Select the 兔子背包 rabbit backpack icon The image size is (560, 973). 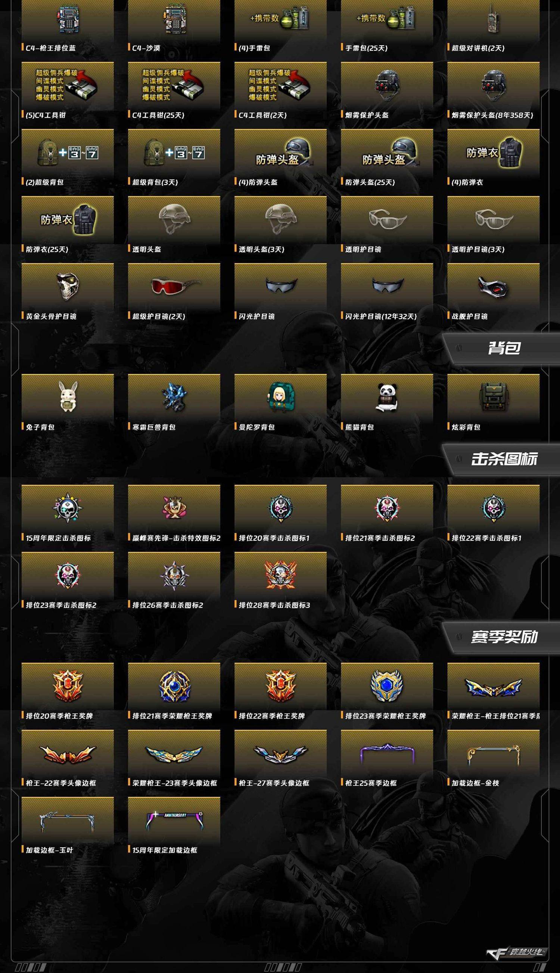(x=68, y=396)
